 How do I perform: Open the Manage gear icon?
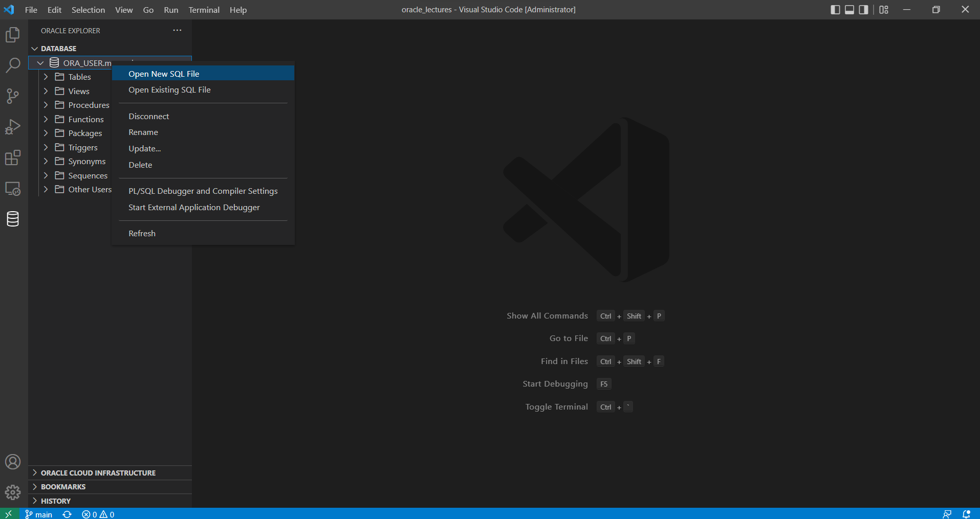tap(13, 492)
